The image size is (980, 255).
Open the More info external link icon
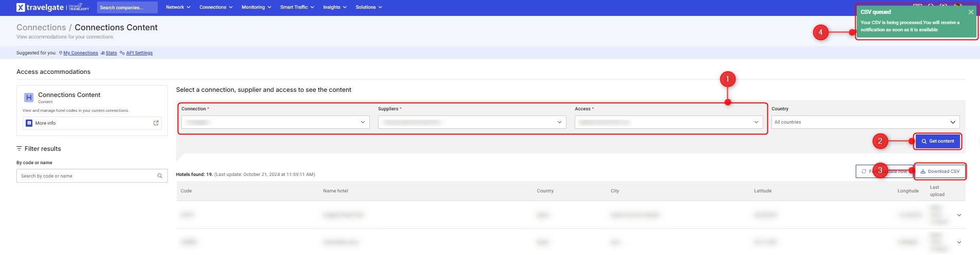coord(156,123)
